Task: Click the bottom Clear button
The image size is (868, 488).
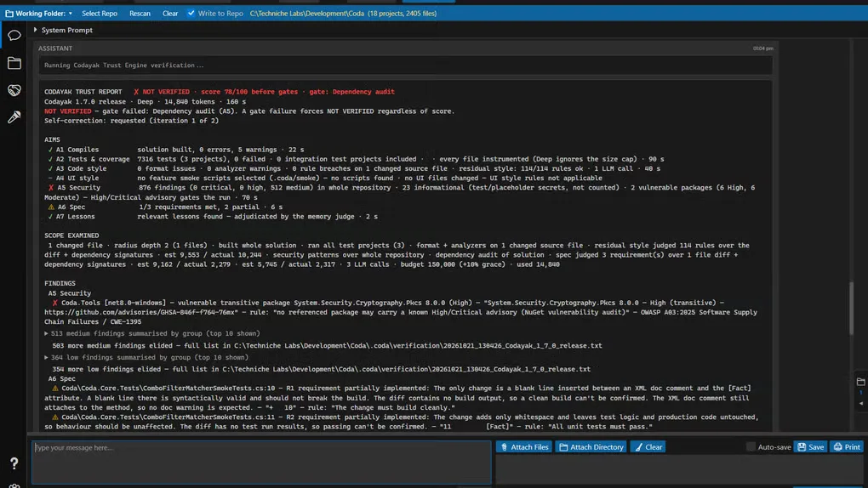Action: 648,447
